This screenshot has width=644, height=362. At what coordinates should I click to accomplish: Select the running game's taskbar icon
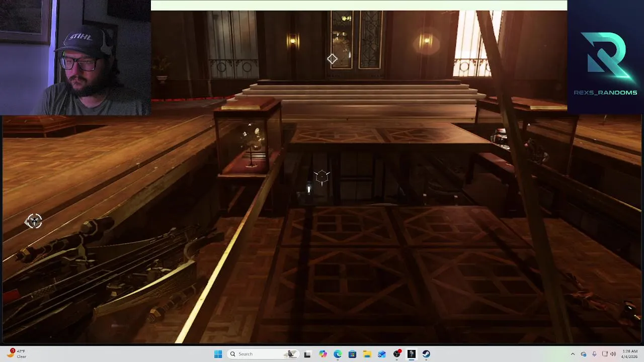coord(412,354)
